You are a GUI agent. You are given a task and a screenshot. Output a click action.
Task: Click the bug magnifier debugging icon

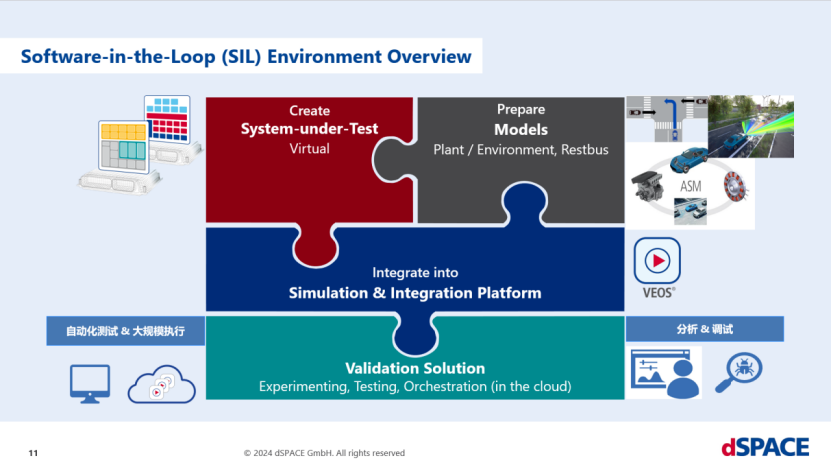point(739,372)
